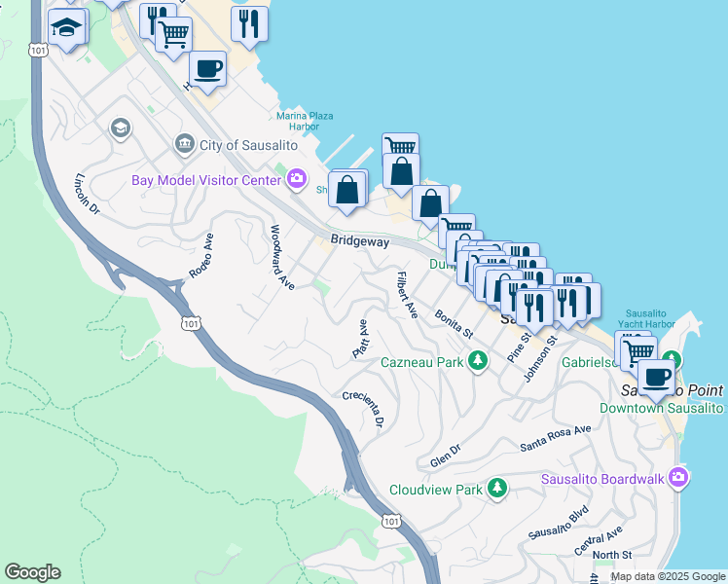The image size is (728, 584).
Task: Click the Crecienta Dr street label
Action: [x=364, y=409]
